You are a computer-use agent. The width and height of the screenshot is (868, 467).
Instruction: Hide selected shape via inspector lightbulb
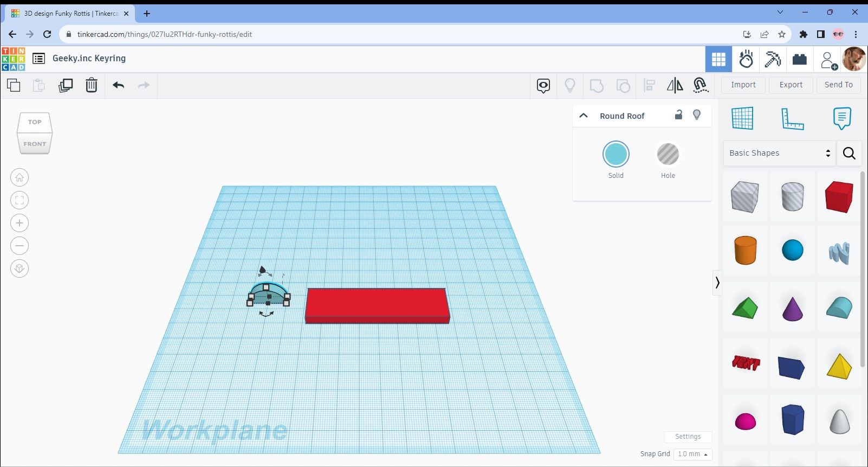(697, 114)
